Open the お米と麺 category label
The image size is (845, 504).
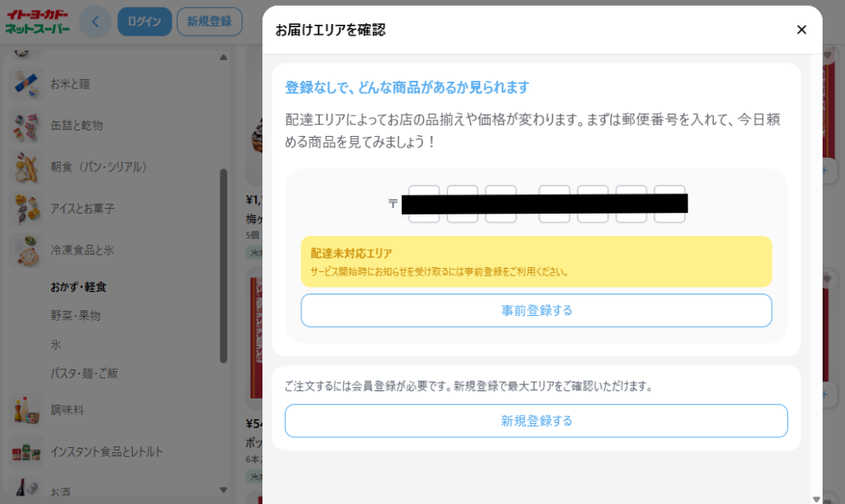70,84
